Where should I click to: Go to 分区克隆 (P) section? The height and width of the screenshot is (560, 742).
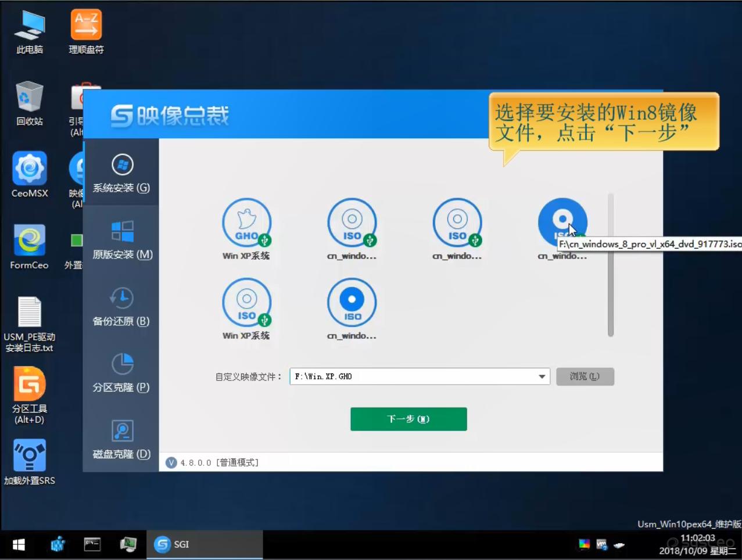[x=121, y=372]
